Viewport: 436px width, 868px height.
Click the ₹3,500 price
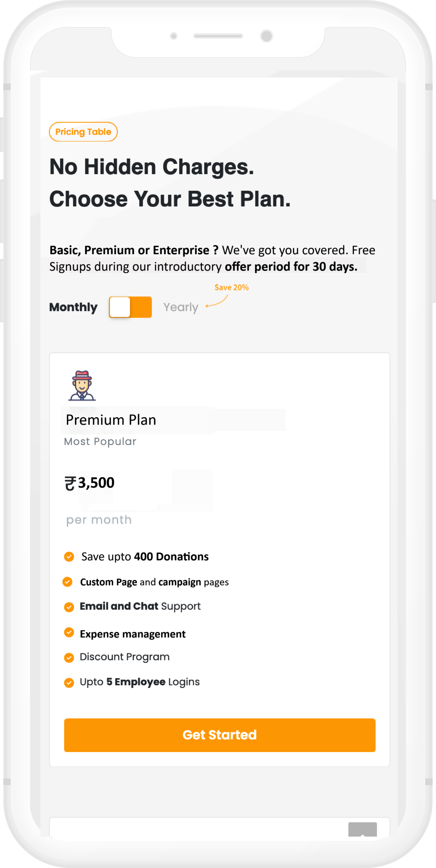(90, 483)
